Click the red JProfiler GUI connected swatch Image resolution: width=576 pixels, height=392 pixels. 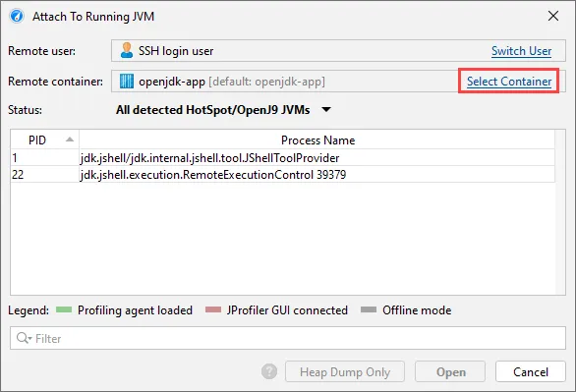coord(213,309)
